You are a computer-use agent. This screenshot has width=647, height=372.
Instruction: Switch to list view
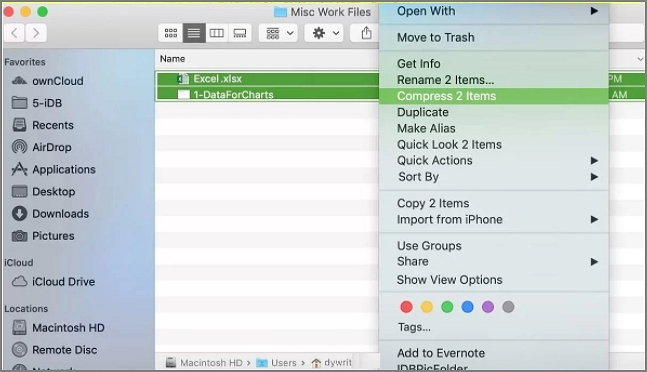click(194, 33)
